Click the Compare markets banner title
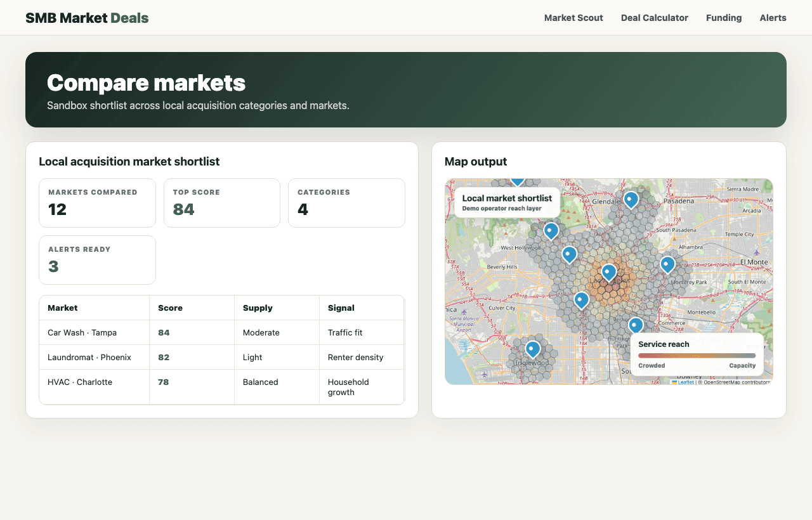This screenshot has height=520, width=812. tap(146, 82)
